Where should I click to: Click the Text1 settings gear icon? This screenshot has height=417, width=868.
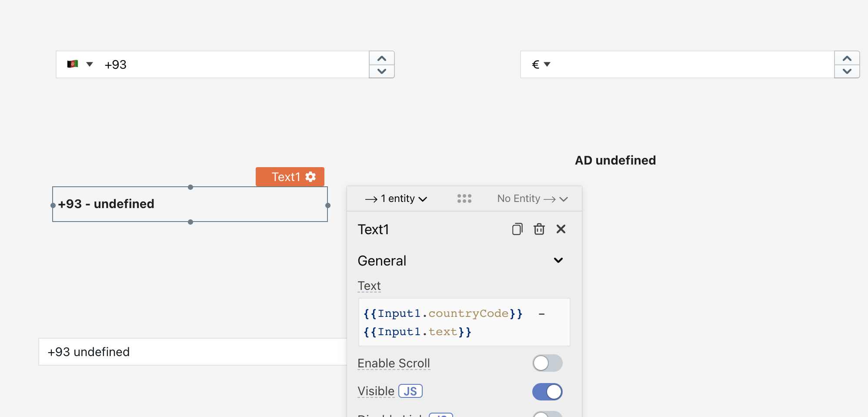tap(310, 177)
